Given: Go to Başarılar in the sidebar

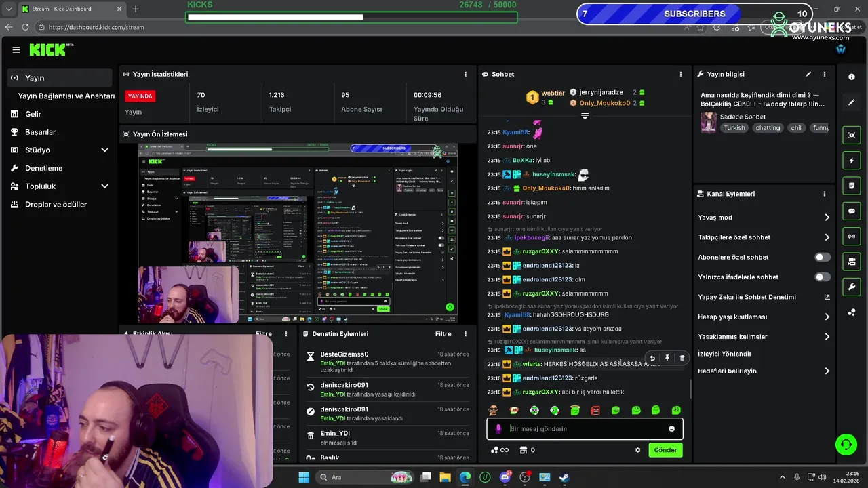Looking at the screenshot, I should tap(40, 132).
